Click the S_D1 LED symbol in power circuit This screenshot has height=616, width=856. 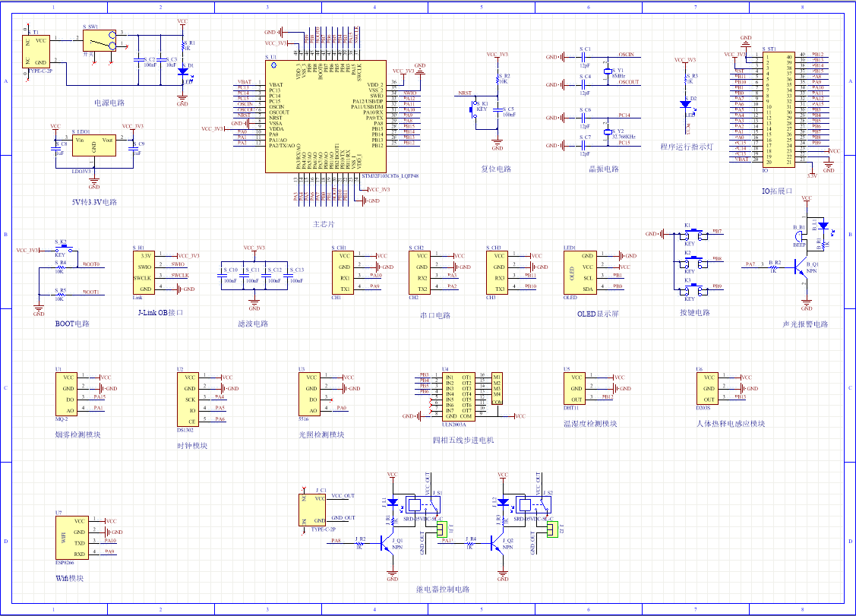coord(183,71)
